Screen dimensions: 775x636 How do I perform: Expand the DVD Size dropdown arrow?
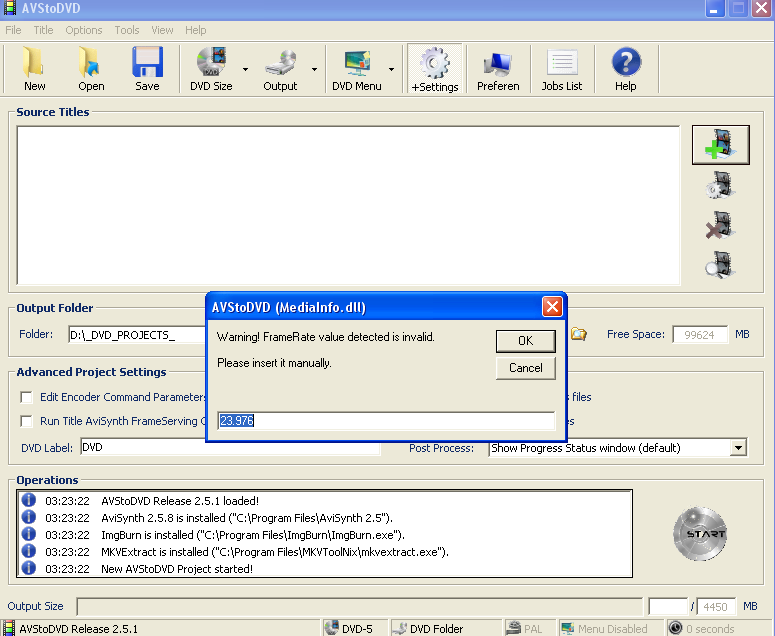coord(245,69)
